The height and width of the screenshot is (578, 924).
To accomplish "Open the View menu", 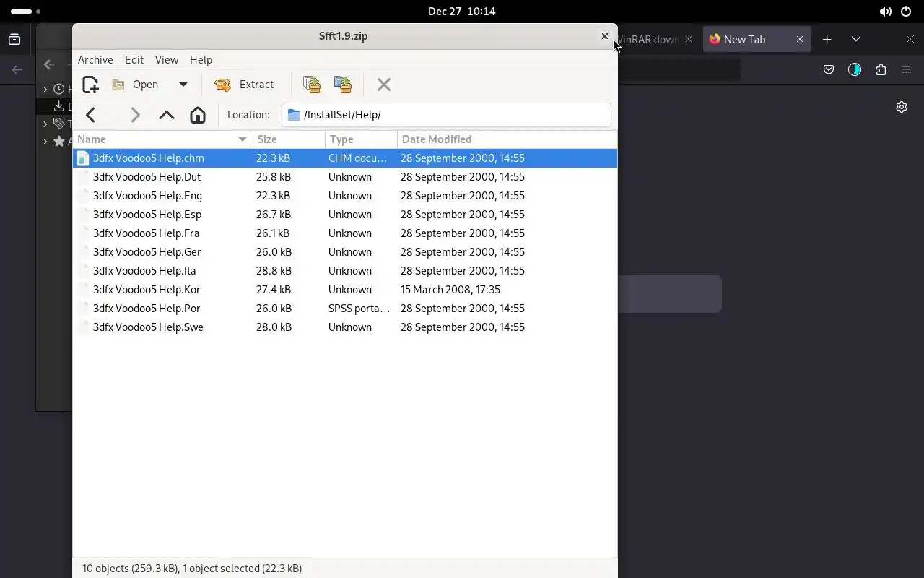I will (167, 60).
